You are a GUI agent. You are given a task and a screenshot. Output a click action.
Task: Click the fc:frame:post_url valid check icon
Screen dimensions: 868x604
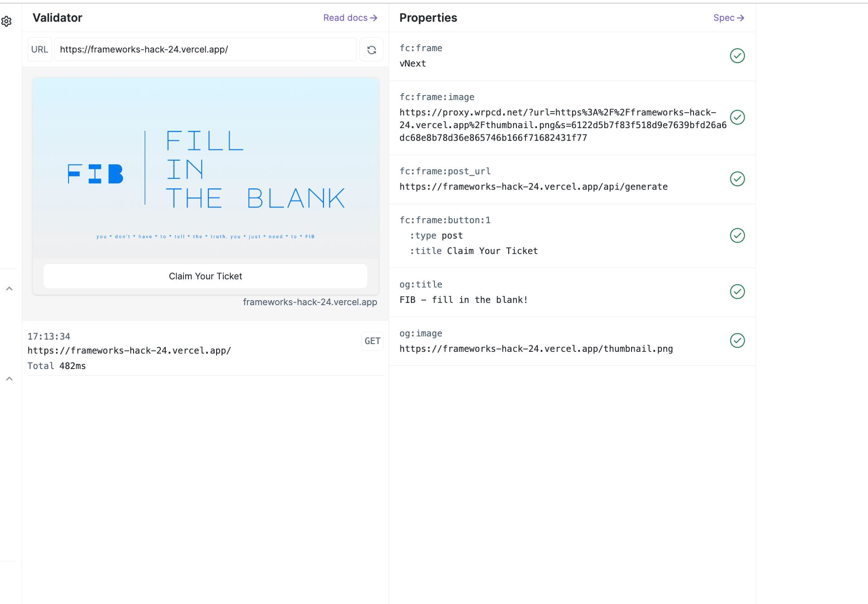737,179
